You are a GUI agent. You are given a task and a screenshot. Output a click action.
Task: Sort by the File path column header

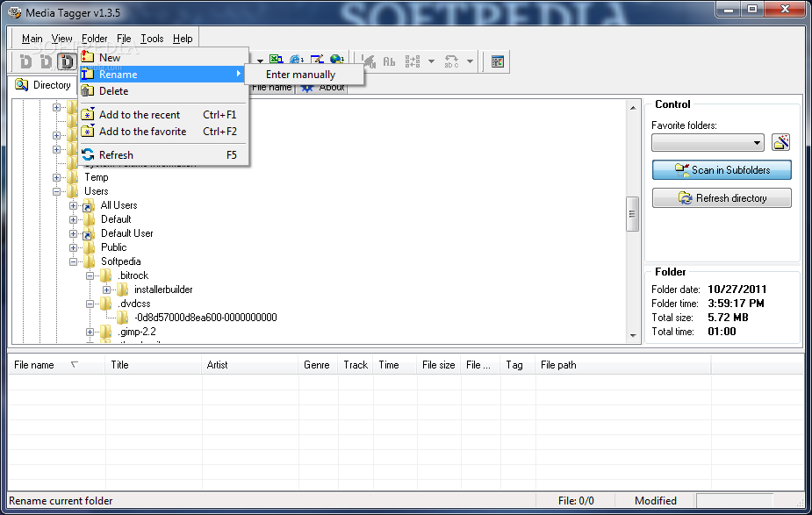pos(623,365)
